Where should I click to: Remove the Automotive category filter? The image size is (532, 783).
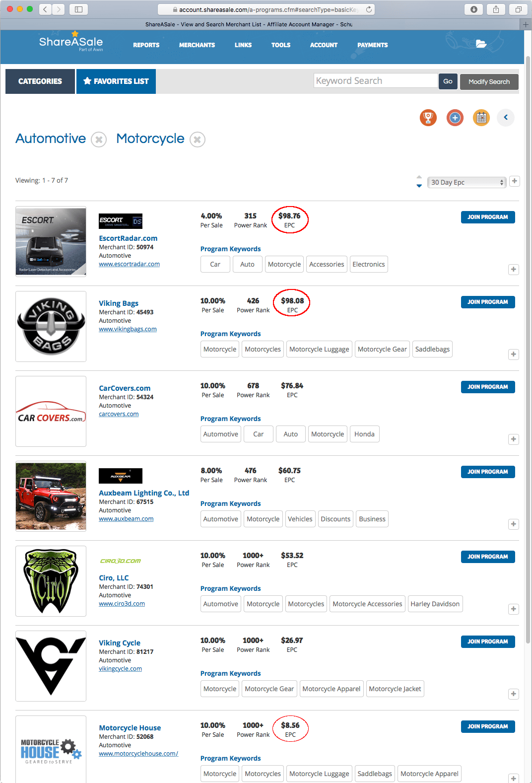coord(99,140)
